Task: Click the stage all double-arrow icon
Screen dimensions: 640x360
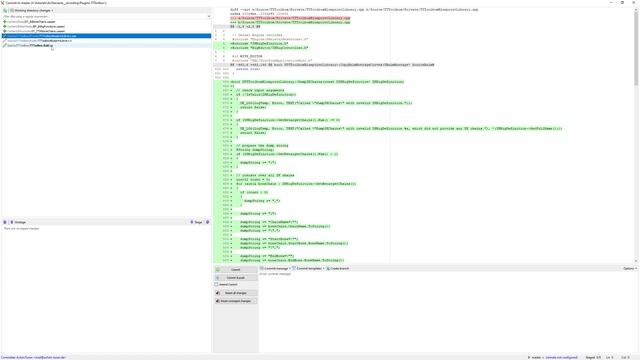Action: coord(208,222)
